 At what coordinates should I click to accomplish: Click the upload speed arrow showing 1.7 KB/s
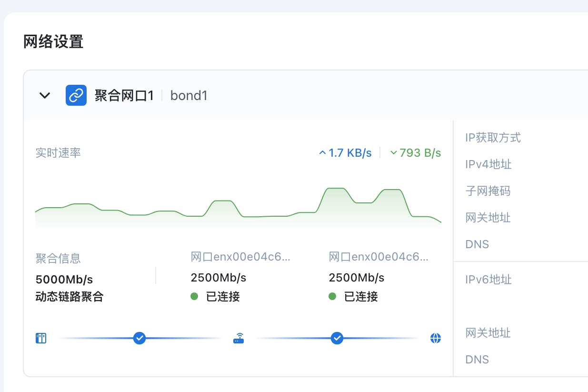pos(322,152)
